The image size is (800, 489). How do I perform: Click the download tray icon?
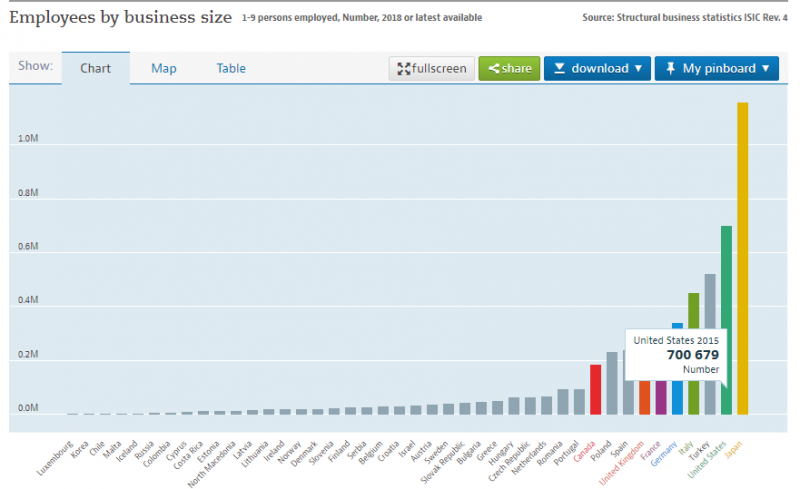click(560, 69)
